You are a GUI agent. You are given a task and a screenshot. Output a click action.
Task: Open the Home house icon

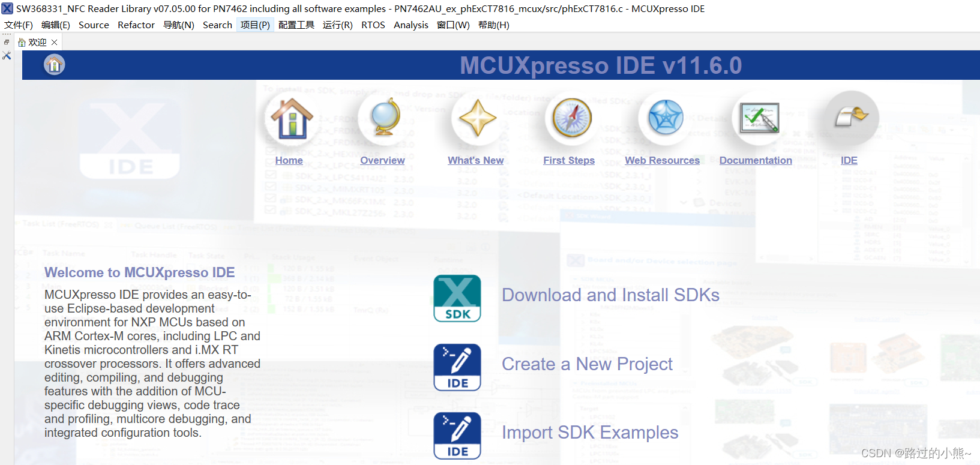(x=292, y=118)
